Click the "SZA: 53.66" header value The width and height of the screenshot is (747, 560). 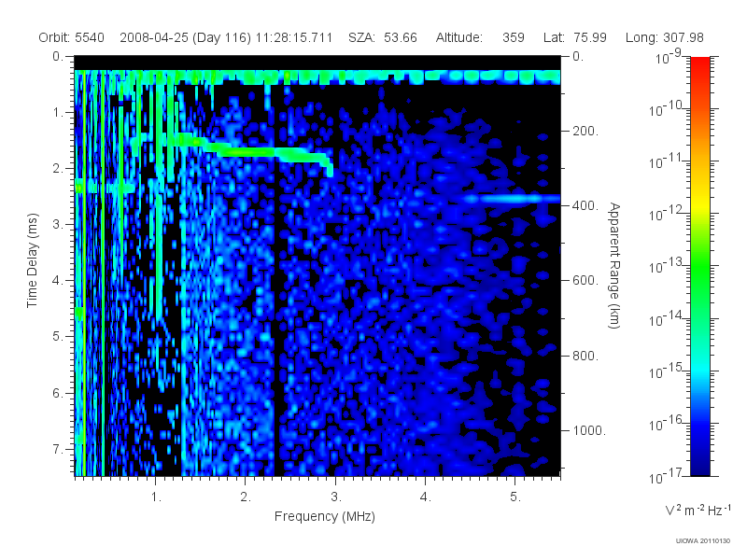click(383, 37)
